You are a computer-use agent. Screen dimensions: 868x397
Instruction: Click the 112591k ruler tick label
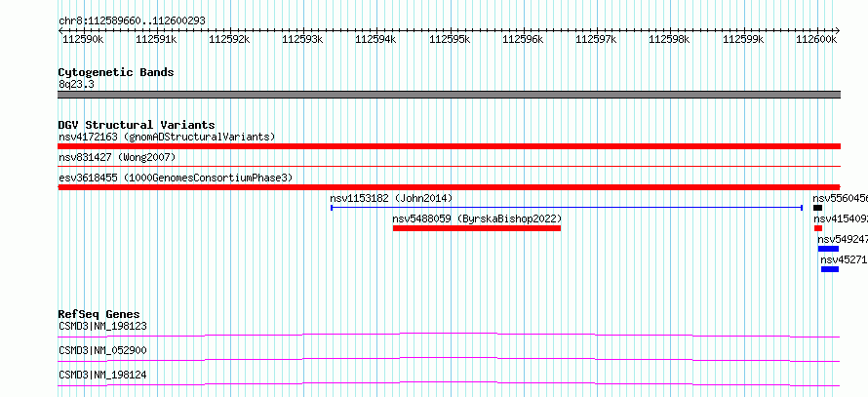[156, 39]
